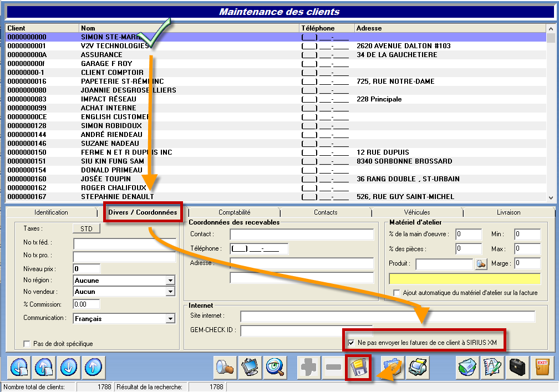Screen dimensions: 559x392
Task: Click the grey plus add-client icon
Action: click(309, 367)
